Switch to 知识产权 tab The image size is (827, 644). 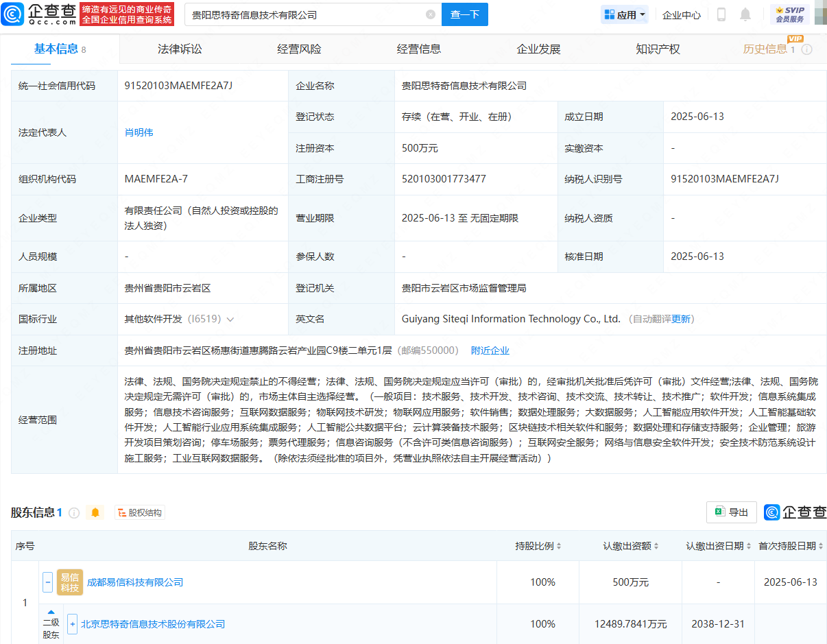(658, 49)
